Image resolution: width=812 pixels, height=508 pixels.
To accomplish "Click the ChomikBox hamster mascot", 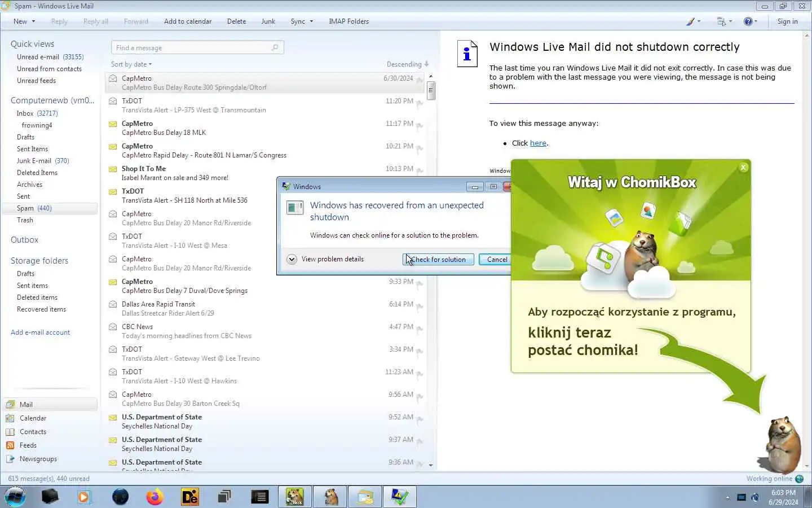I will click(783, 444).
